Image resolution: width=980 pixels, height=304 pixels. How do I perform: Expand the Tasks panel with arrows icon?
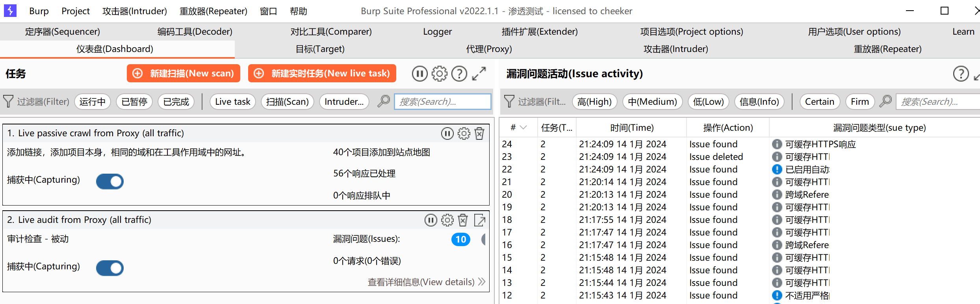(479, 74)
